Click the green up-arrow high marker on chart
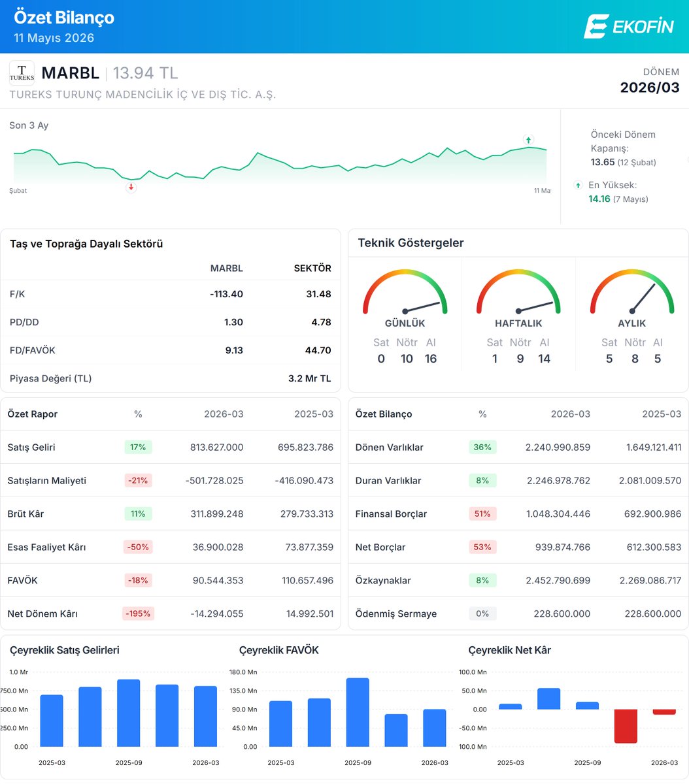Image resolution: width=689 pixels, height=784 pixels. [x=528, y=140]
